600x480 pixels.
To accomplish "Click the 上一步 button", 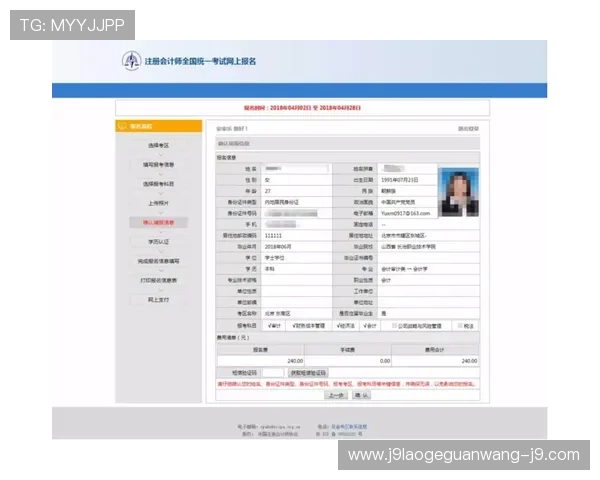I will [x=336, y=394].
